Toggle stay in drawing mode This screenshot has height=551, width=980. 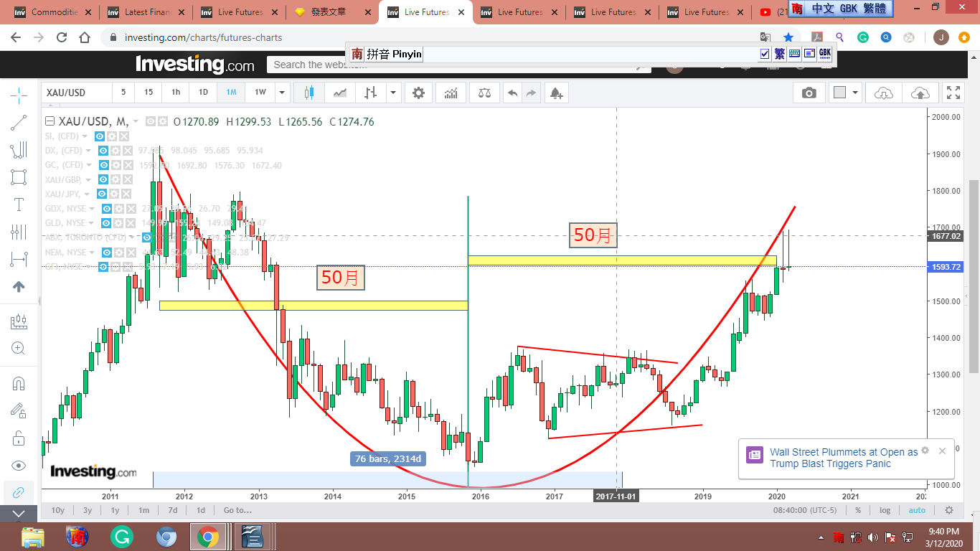pos(19,411)
